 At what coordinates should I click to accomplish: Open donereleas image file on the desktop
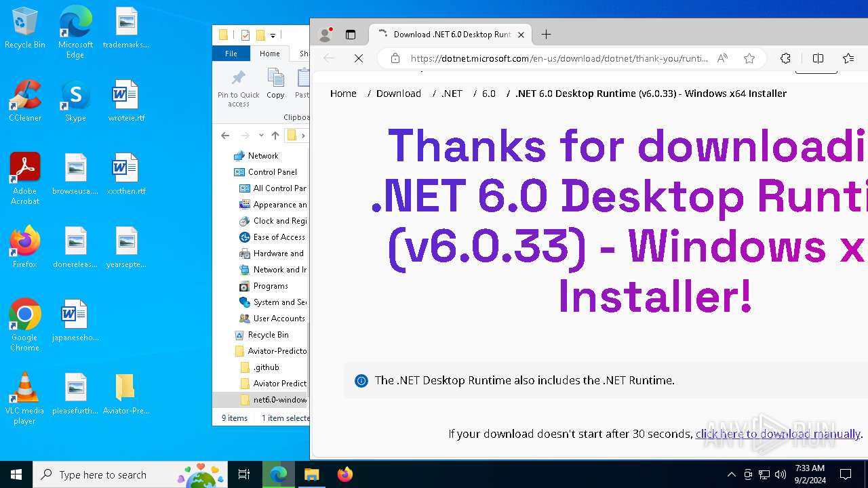coord(75,247)
